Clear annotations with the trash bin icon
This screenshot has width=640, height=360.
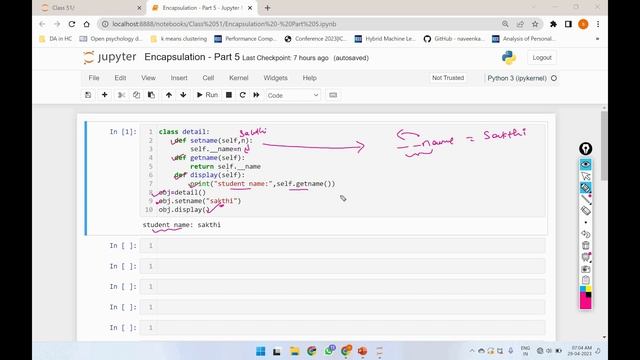586,245
